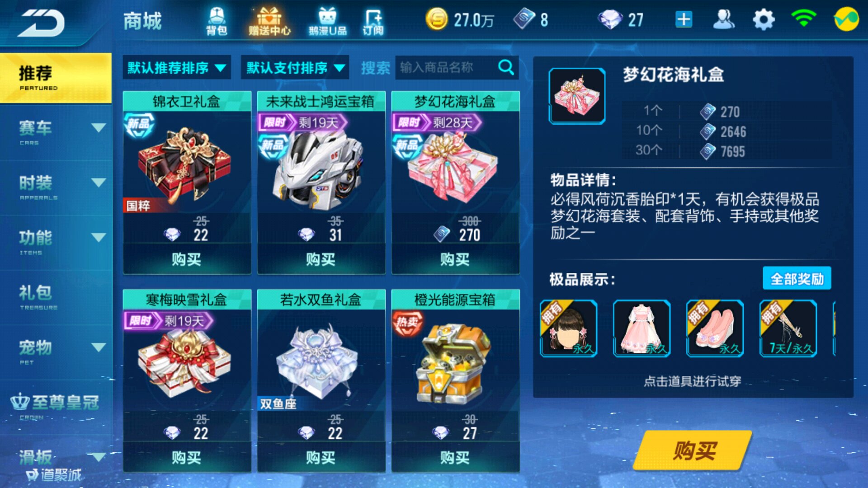Preview the pink dress reward thumbnail
The width and height of the screenshot is (868, 488).
[x=641, y=328]
